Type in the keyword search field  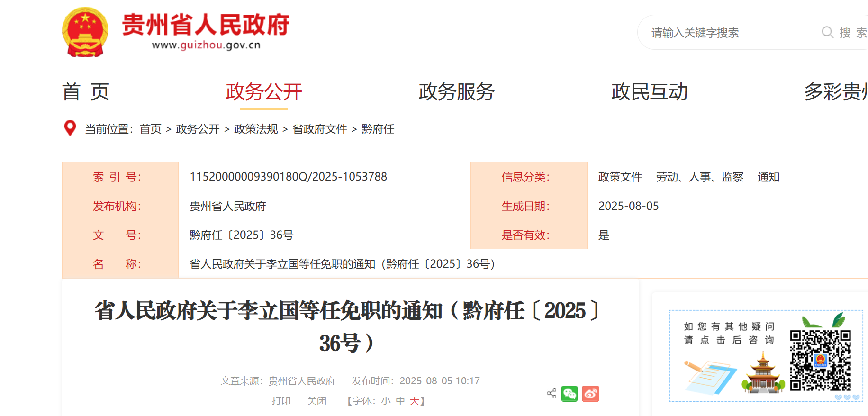click(730, 33)
